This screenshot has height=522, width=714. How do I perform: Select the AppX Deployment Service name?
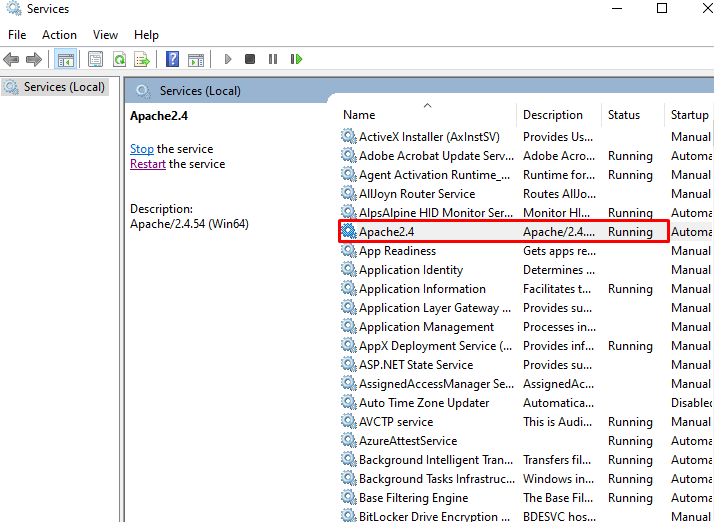435,346
